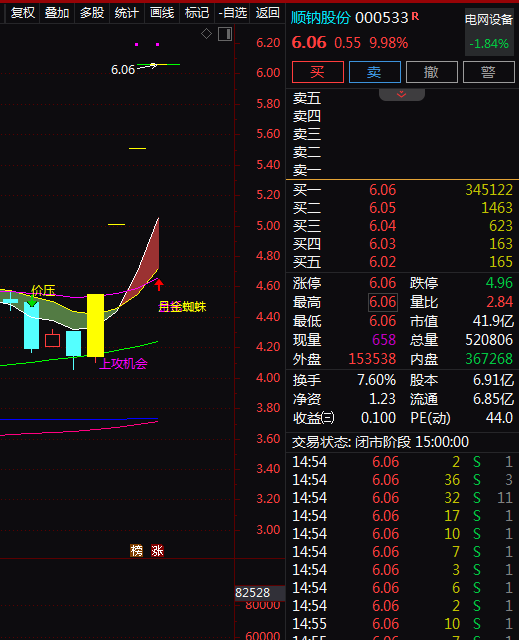Click 量比 value 2.84

499,302
